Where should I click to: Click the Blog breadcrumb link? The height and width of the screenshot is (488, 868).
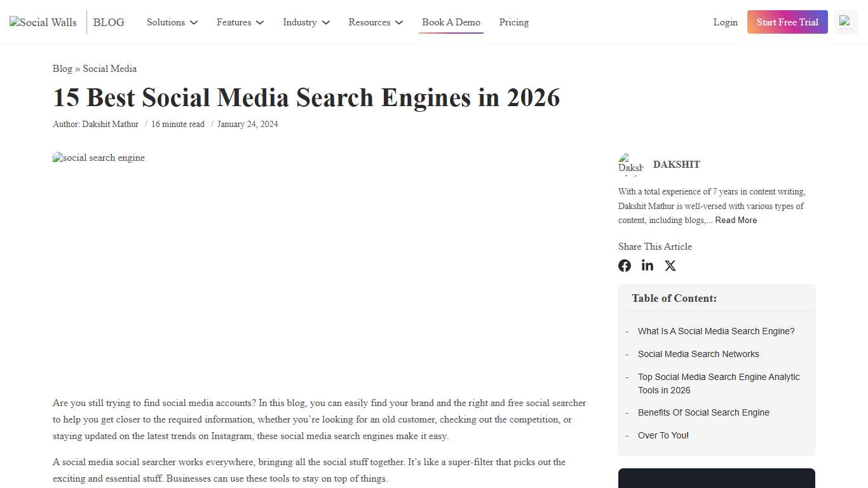click(62, 69)
